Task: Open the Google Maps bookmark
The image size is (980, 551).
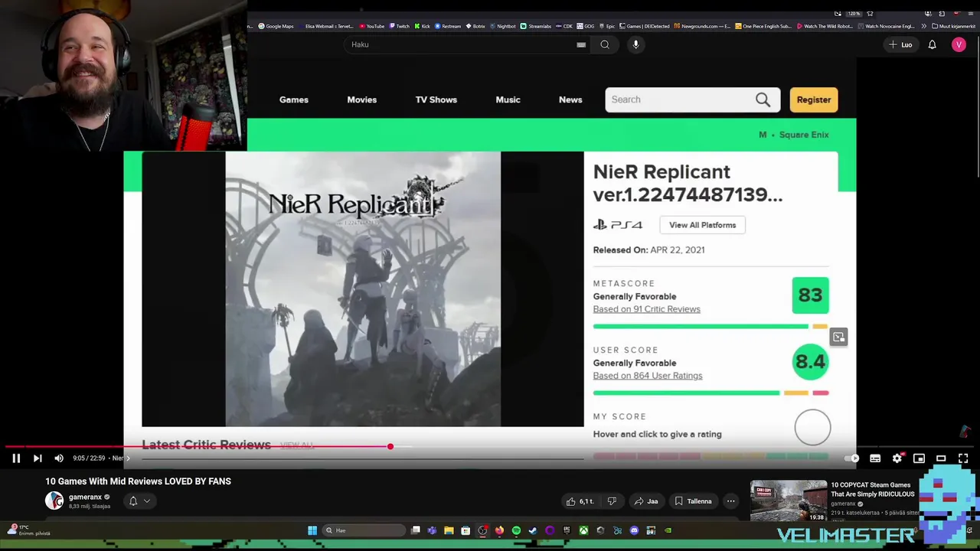Action: click(x=275, y=26)
